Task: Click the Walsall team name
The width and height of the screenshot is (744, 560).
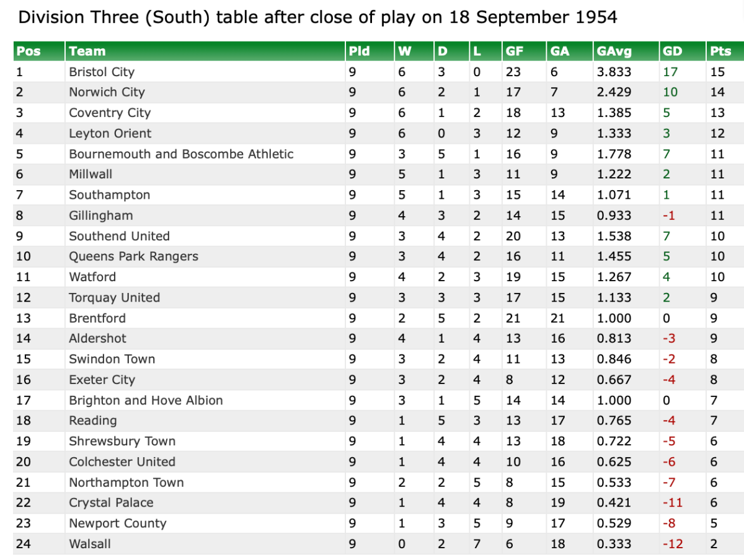Action: click(x=90, y=544)
